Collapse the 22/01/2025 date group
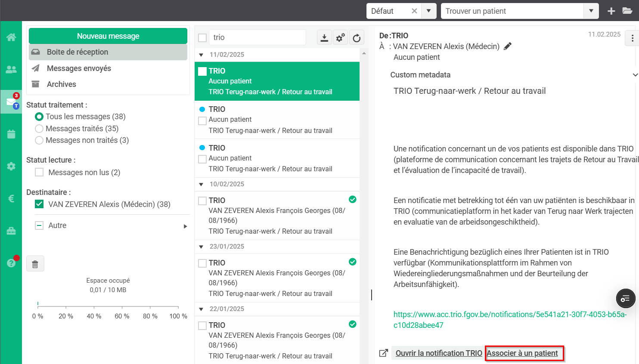Image resolution: width=639 pixels, height=364 pixels. coord(201,309)
